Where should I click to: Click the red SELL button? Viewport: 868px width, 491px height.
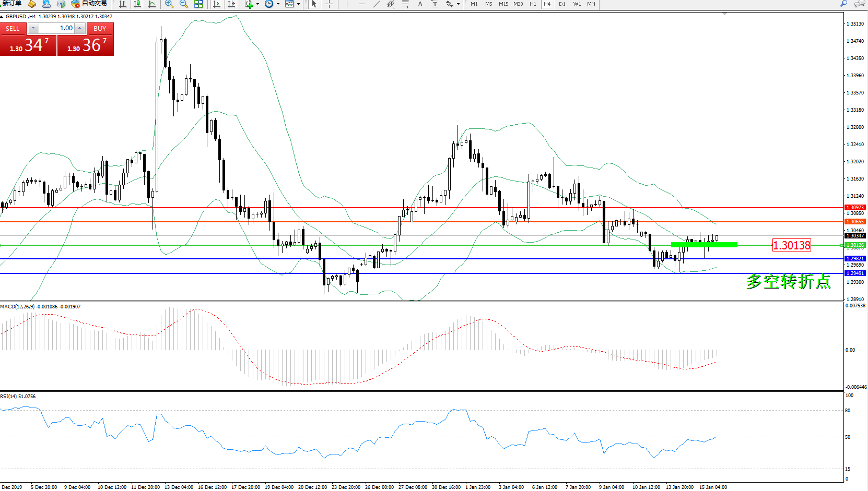pos(13,29)
